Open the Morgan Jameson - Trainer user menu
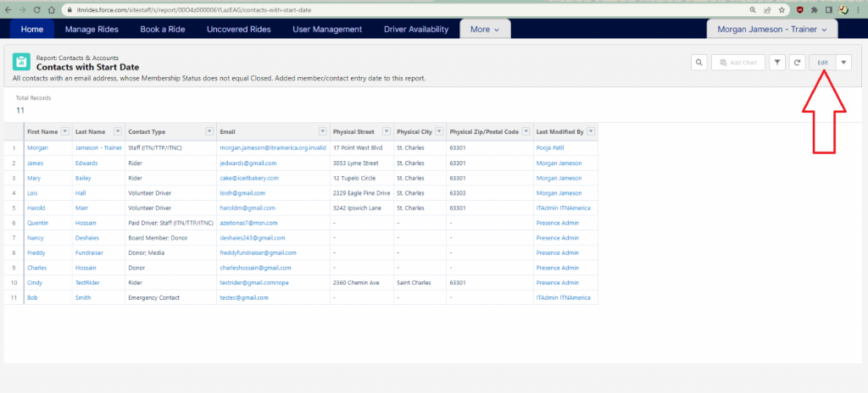 [x=772, y=29]
